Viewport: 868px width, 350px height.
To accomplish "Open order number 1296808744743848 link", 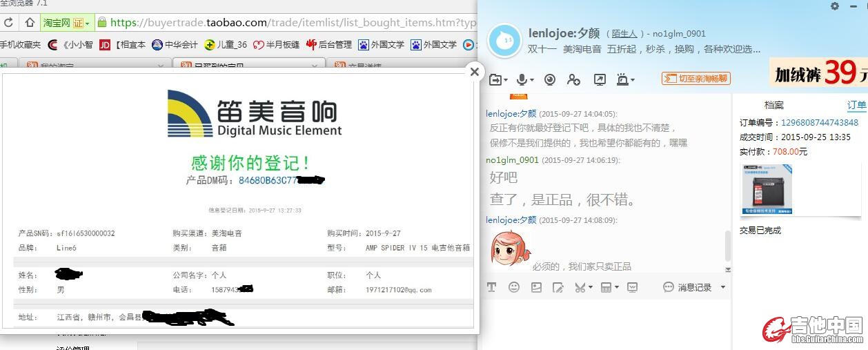I will pyautogui.click(x=820, y=122).
